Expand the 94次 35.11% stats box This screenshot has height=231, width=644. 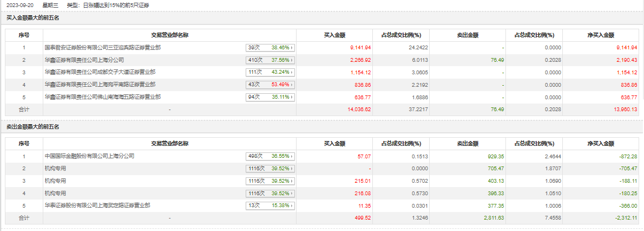pyautogui.click(x=270, y=97)
